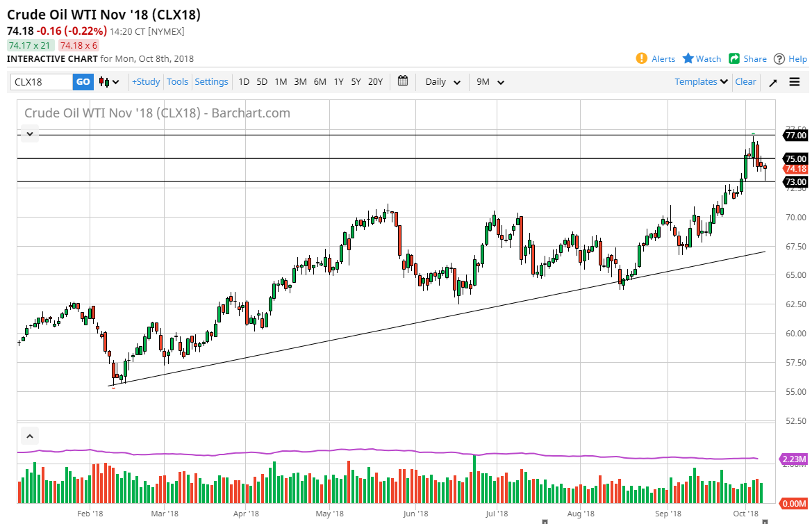Open the Settings menu
The height and width of the screenshot is (524, 812).
point(211,81)
